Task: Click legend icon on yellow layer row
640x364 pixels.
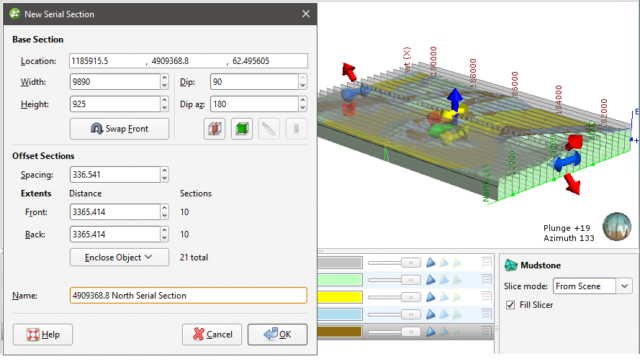Action: 486,297
